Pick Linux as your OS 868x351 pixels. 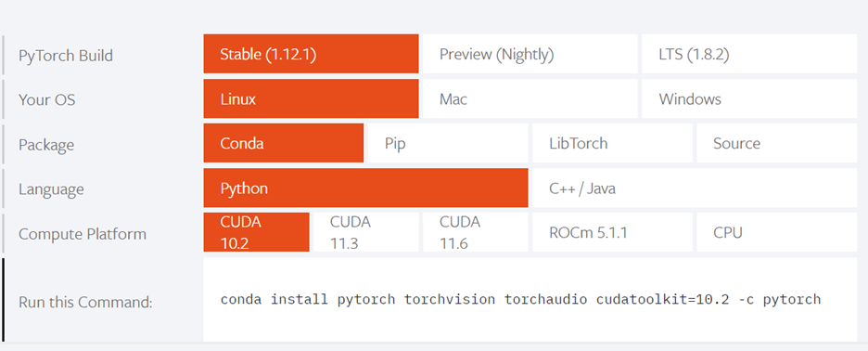[x=311, y=98]
